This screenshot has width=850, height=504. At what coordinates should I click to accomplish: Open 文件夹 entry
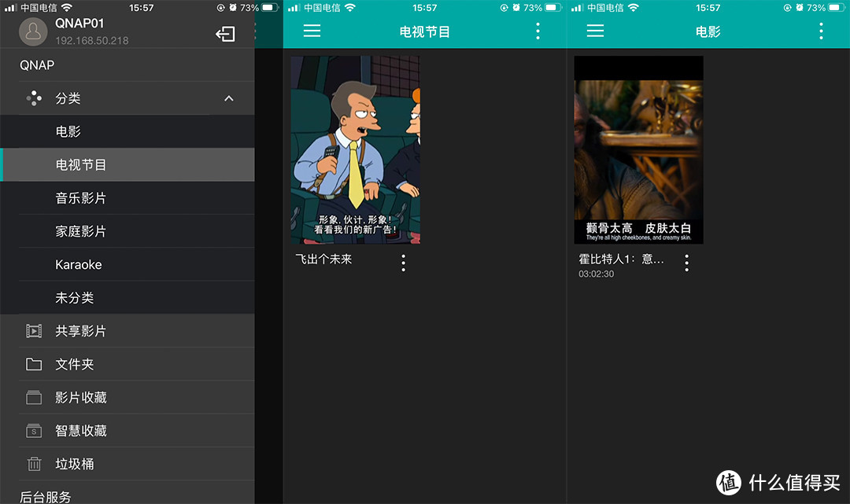pos(128,364)
